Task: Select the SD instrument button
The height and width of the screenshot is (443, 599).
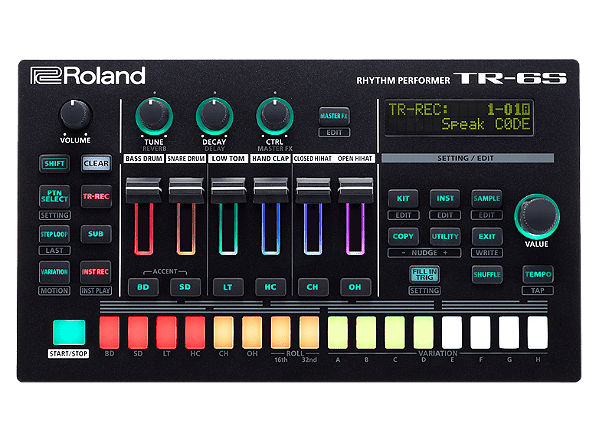Action: point(185,287)
